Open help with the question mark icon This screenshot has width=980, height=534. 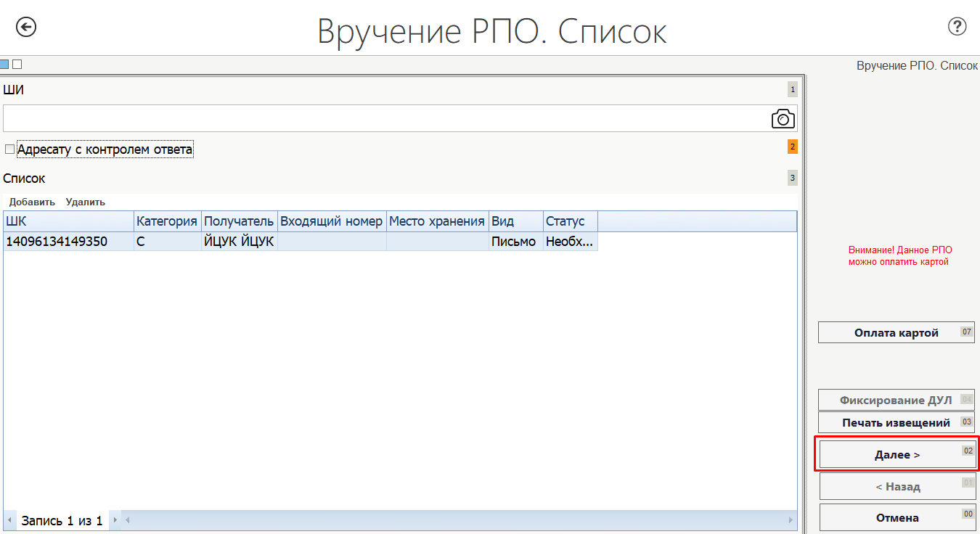(x=957, y=27)
